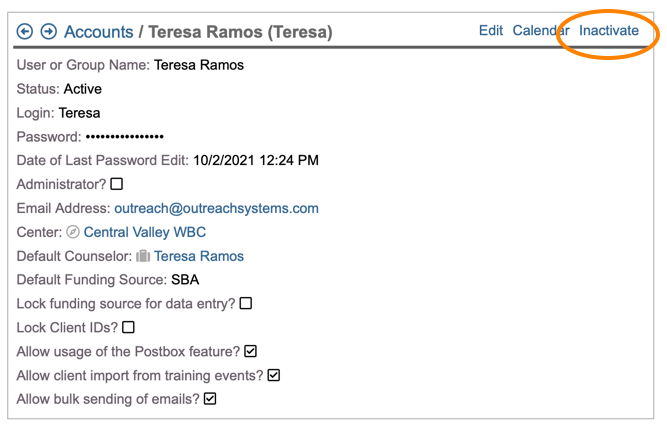Click the Edit action
This screenshot has width=667, height=429.
491,30
